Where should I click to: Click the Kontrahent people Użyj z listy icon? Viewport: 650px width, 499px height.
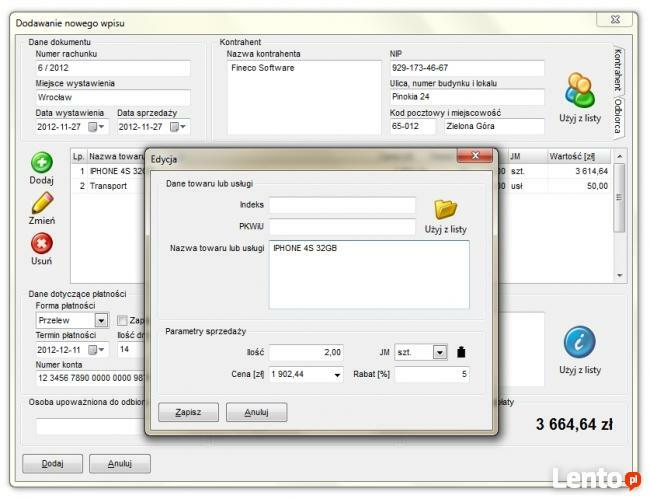coord(579,92)
